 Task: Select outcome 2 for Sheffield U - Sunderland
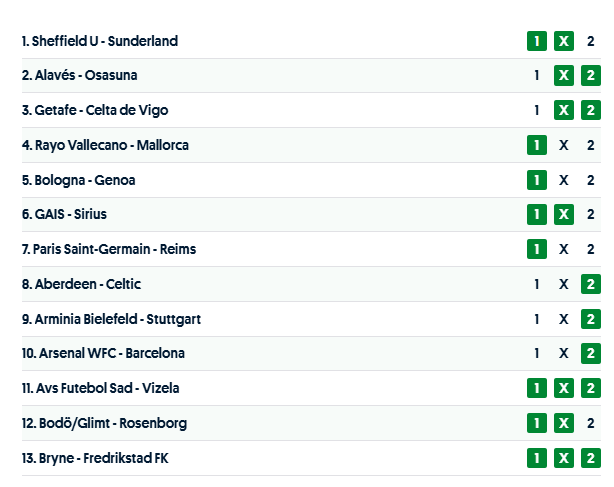[x=591, y=41]
